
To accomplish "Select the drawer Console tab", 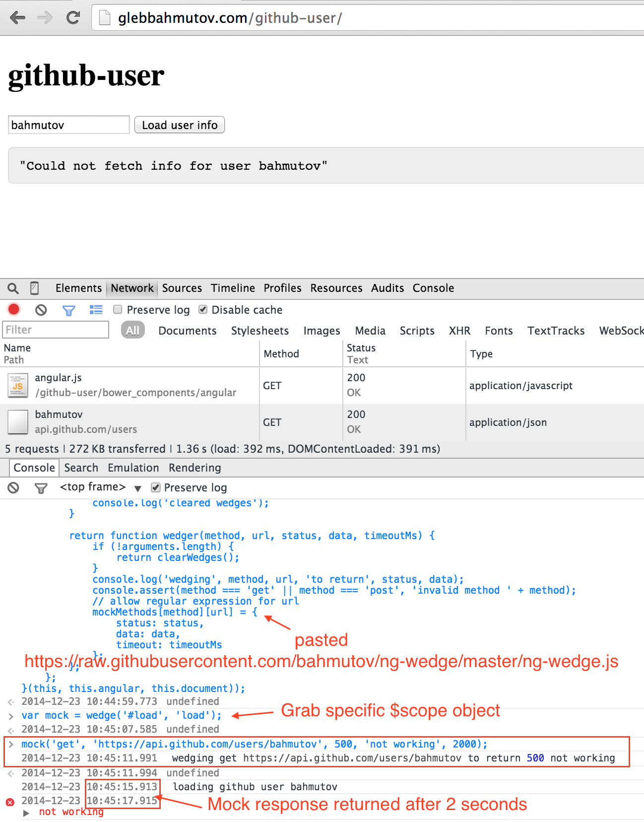I will (34, 468).
